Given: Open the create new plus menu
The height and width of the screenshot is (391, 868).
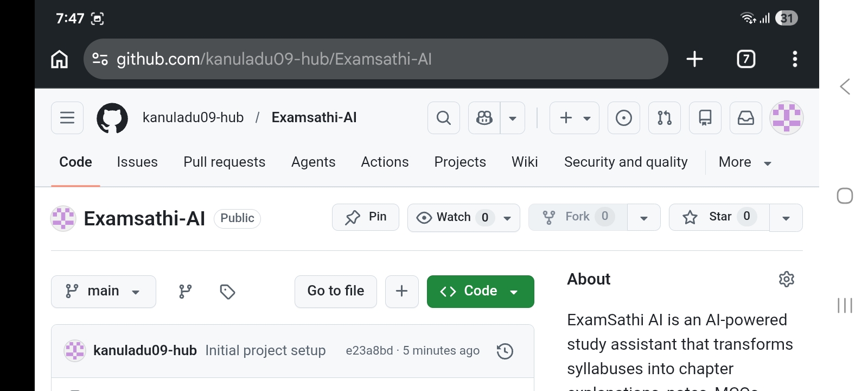Looking at the screenshot, I should click(x=575, y=118).
